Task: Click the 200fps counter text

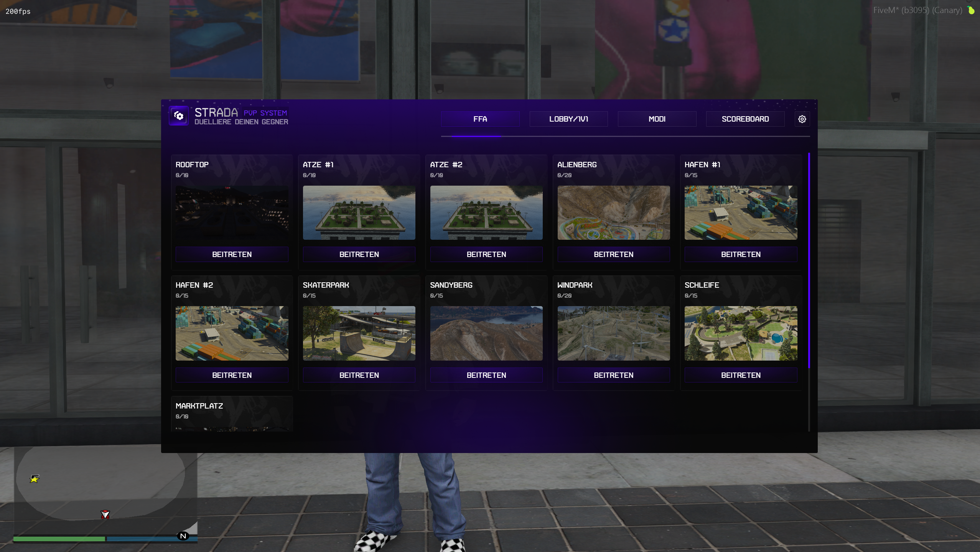Action: point(18,12)
